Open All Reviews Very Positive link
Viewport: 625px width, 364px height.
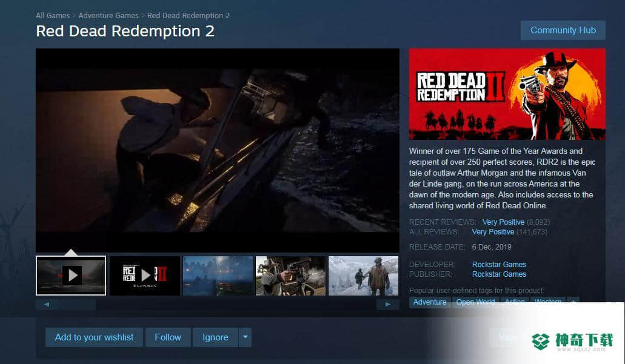tap(493, 232)
